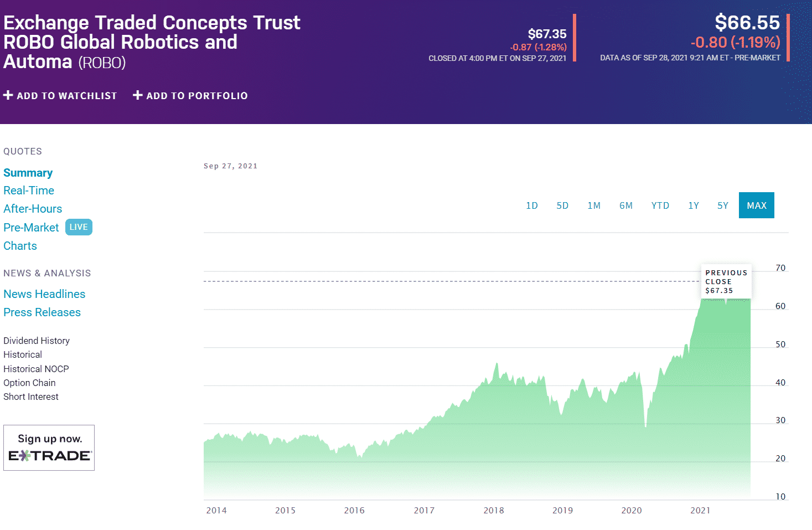View the Dividend History page
This screenshot has height=530, width=812.
click(36, 340)
